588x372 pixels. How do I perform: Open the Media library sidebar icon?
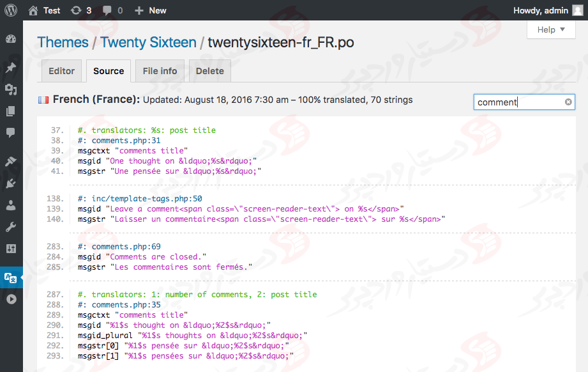[11, 89]
